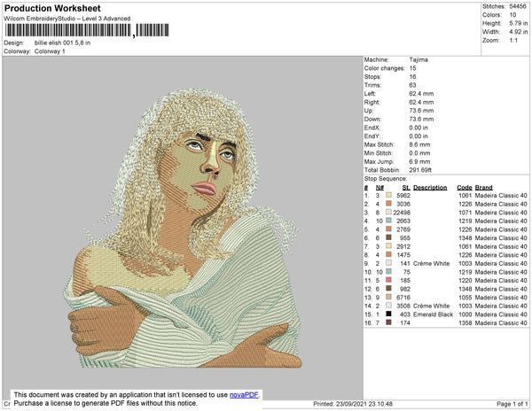The height and width of the screenshot is (411, 532).
Task: Click the Width value 4.92 in
Action: [519, 32]
